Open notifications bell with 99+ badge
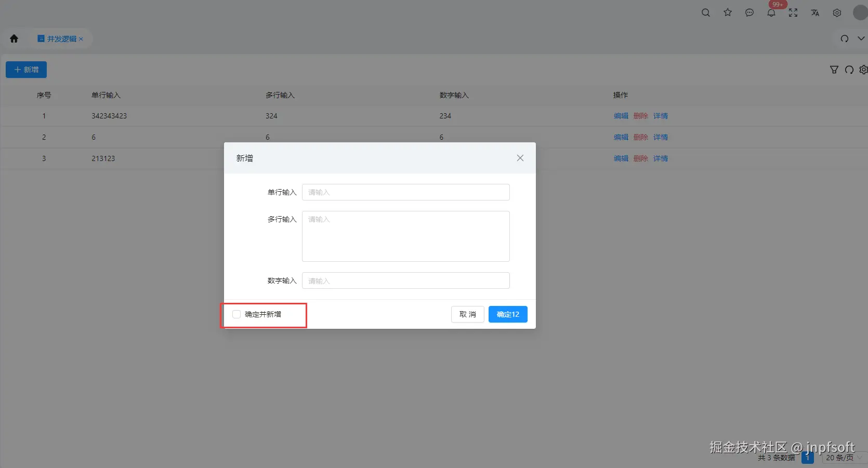The width and height of the screenshot is (868, 468). (x=771, y=12)
